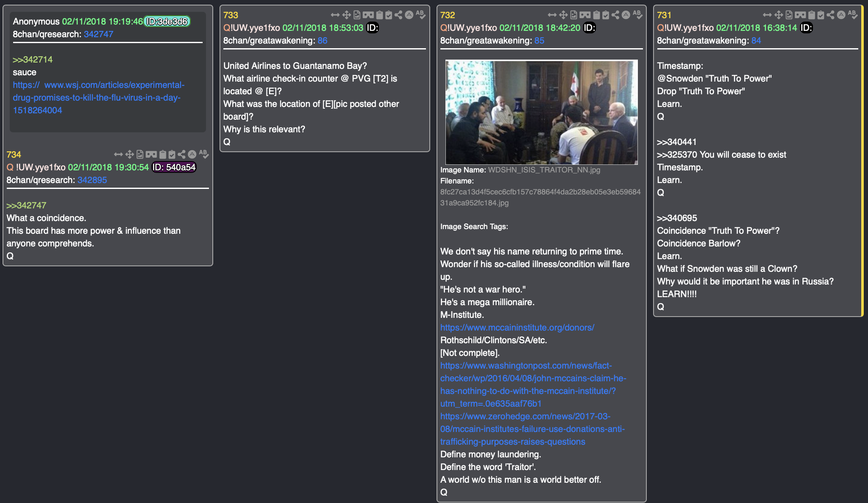Click the AB spellcheck icon on post 732
Image resolution: width=868 pixels, height=503 pixels.
pos(637,15)
